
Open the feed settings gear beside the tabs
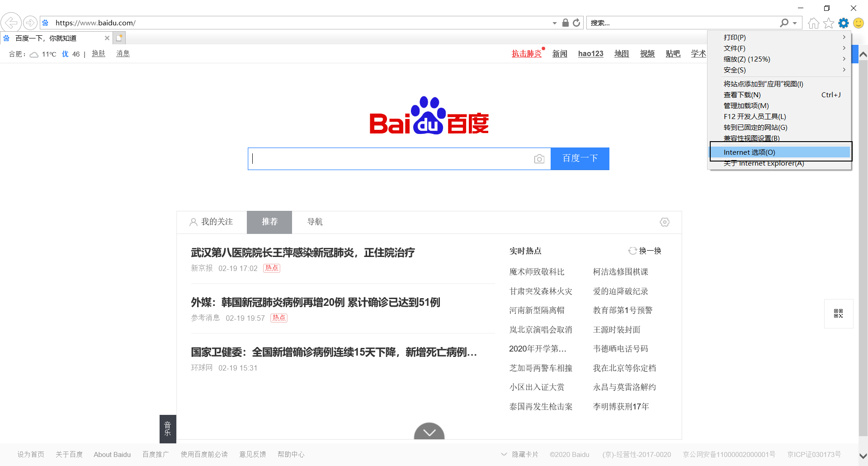[664, 222]
